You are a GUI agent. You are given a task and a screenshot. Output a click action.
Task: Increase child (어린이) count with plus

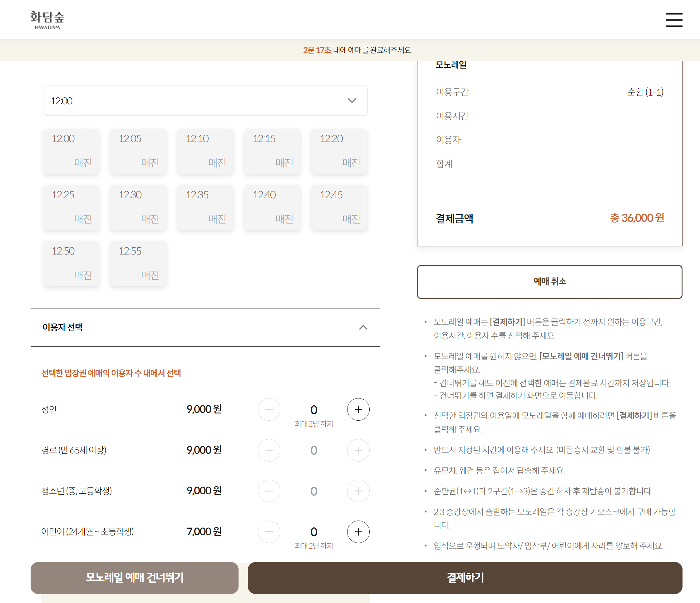(358, 532)
